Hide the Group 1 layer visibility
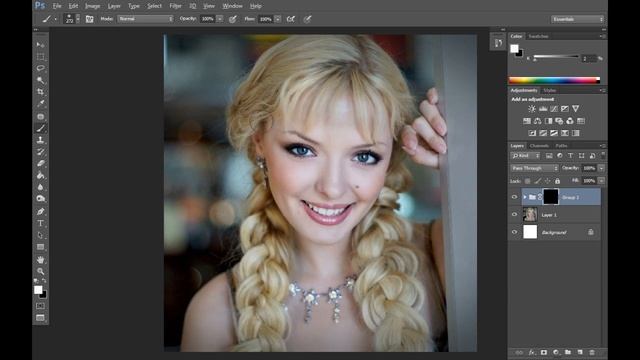 [x=514, y=197]
